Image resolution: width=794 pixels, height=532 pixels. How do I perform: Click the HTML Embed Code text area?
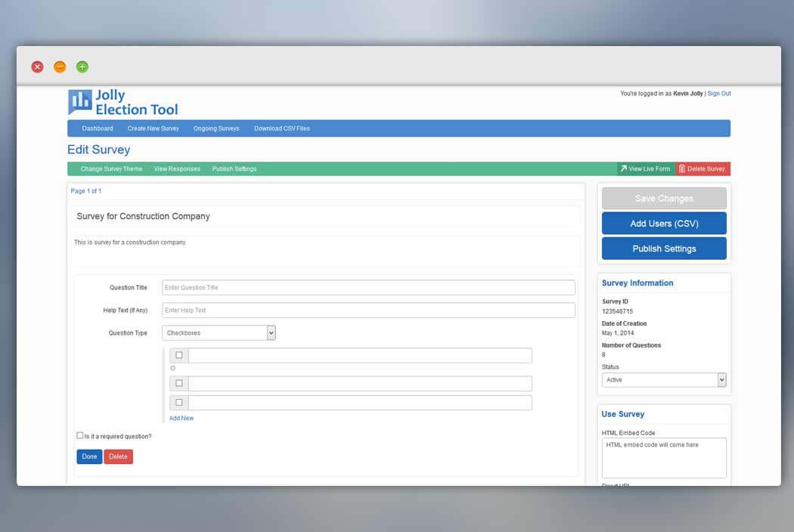664,458
